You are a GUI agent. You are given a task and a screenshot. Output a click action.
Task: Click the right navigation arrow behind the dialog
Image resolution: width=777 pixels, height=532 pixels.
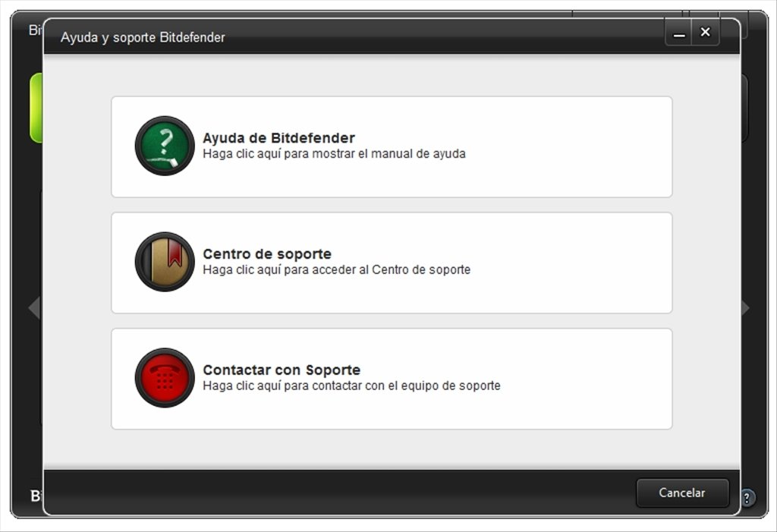[x=746, y=308]
